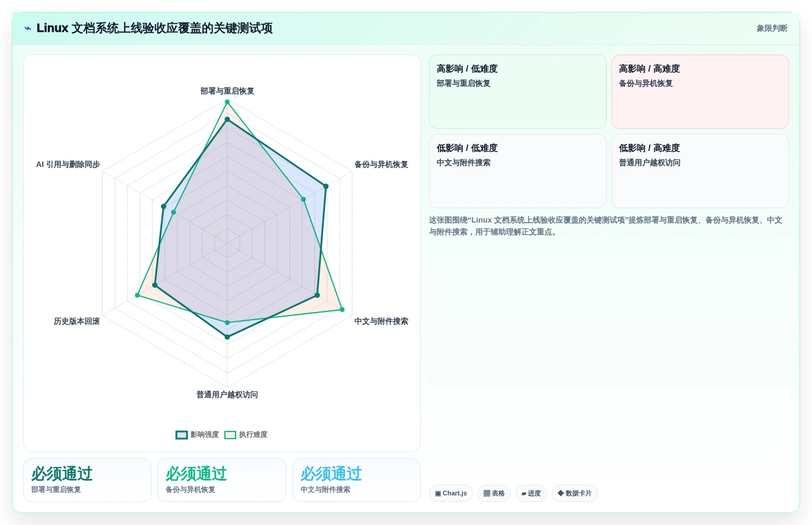Select the 数据卡片 tag chip
812x525 pixels.
pos(575,494)
